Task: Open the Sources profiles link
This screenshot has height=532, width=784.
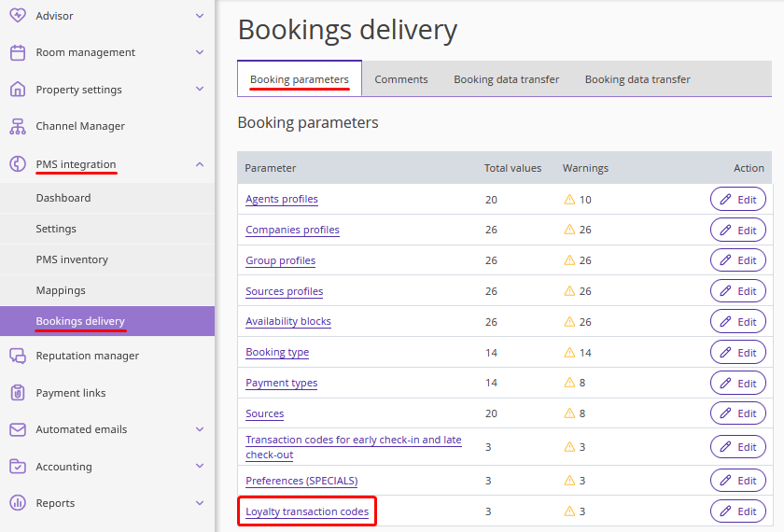Action: pyautogui.click(x=284, y=291)
